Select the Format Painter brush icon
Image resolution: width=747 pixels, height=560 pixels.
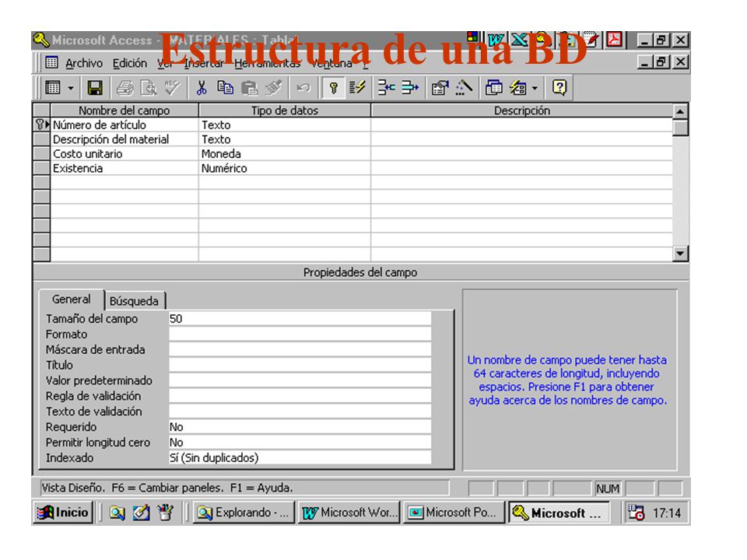(273, 88)
